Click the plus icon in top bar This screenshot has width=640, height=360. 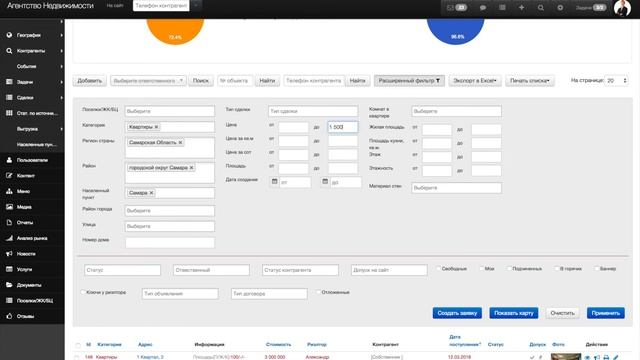tap(521, 7)
